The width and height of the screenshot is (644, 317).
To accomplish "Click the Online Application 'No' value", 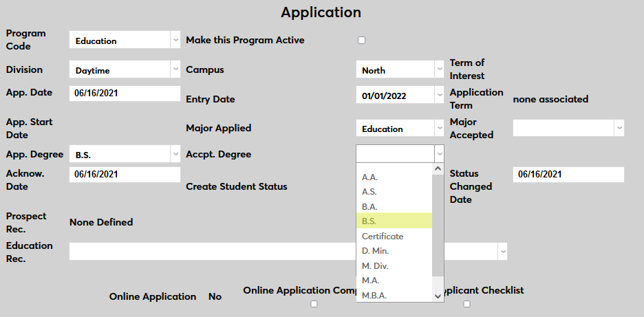I will (x=215, y=296).
